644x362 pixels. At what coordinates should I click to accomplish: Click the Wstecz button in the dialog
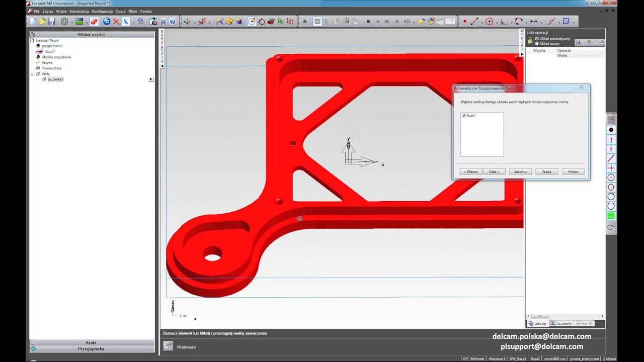click(x=471, y=171)
